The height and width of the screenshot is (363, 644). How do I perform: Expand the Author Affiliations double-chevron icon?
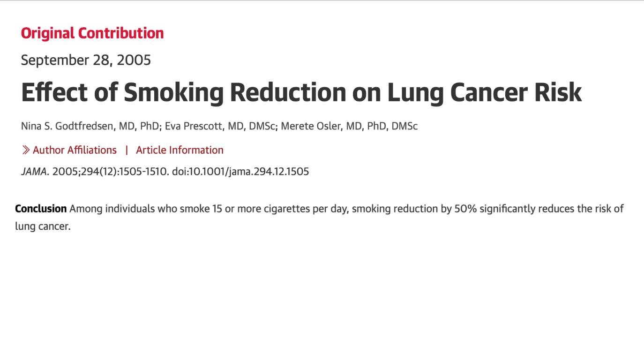tap(26, 150)
